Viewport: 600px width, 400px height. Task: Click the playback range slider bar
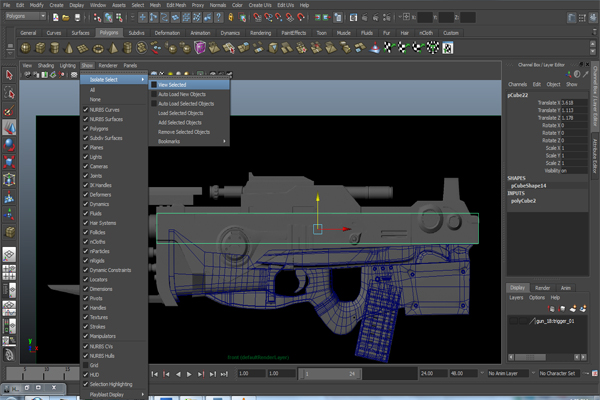tap(330, 374)
